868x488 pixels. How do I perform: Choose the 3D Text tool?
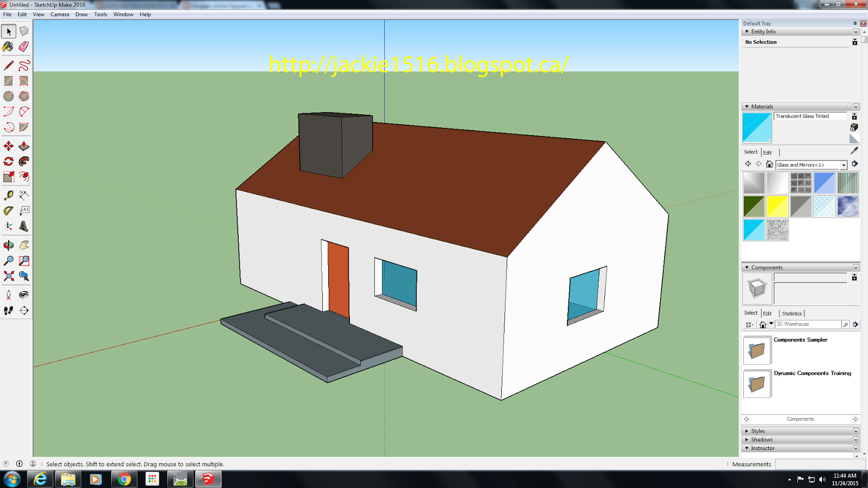(x=23, y=227)
